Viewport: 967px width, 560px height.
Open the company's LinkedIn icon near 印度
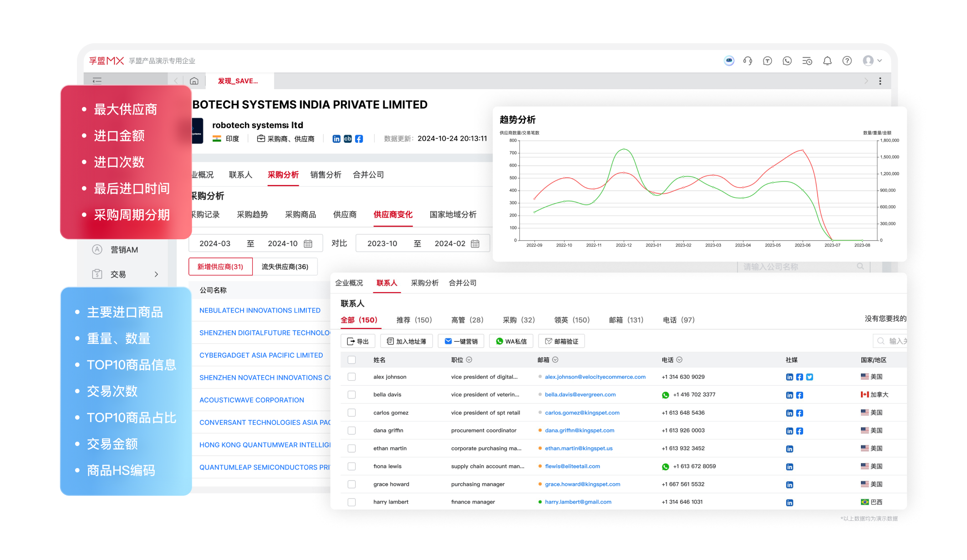coord(336,139)
